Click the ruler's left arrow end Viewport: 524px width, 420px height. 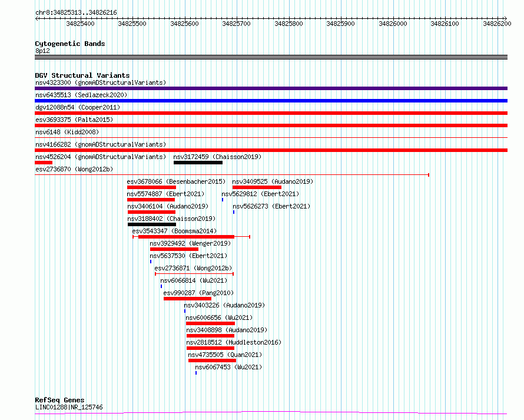point(37,19)
